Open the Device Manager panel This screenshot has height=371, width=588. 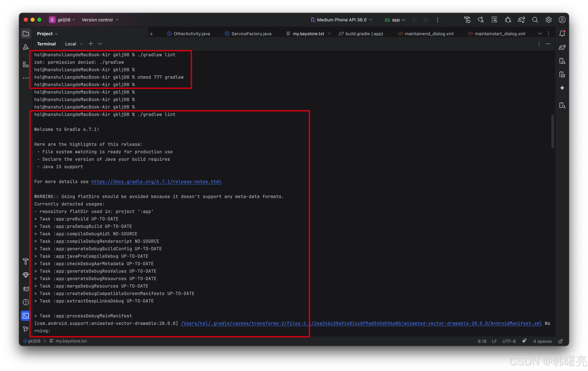pyautogui.click(x=562, y=61)
